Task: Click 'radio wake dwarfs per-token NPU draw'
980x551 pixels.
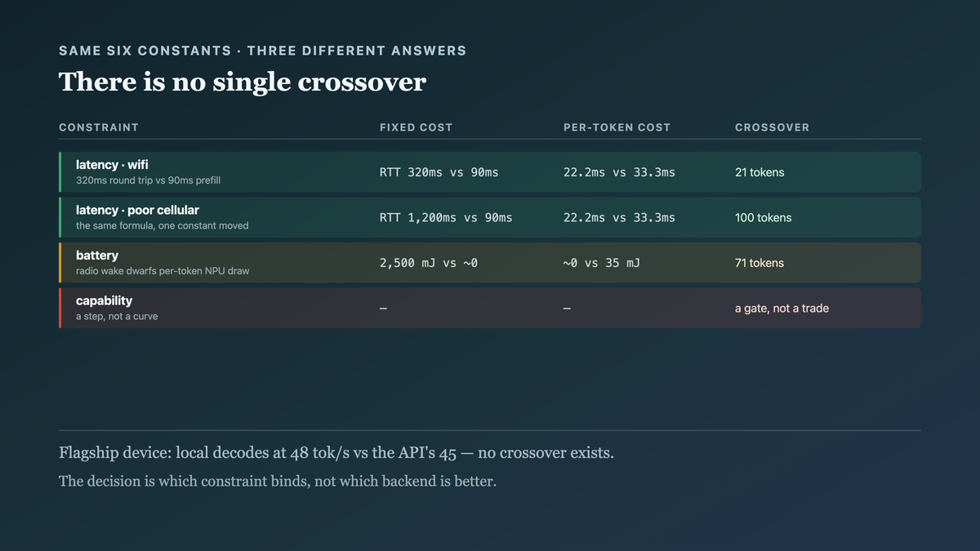Action: click(163, 271)
